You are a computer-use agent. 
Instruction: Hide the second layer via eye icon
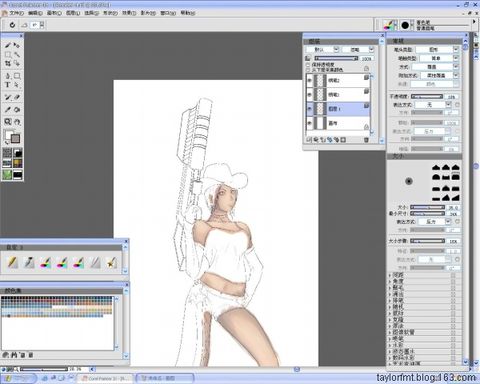(x=310, y=95)
